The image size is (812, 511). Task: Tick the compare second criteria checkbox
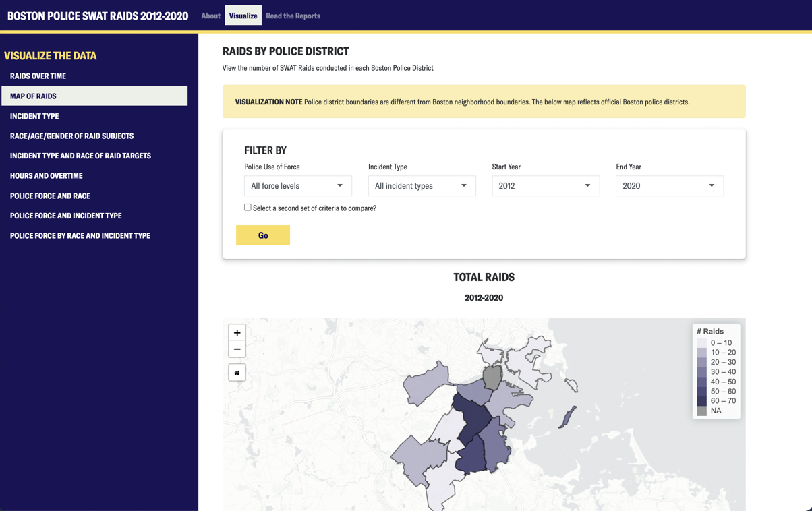tap(248, 208)
